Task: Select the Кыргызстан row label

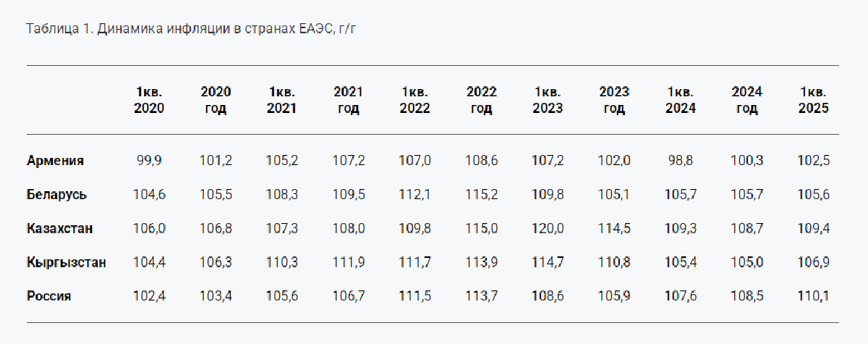Action: pos(66,262)
